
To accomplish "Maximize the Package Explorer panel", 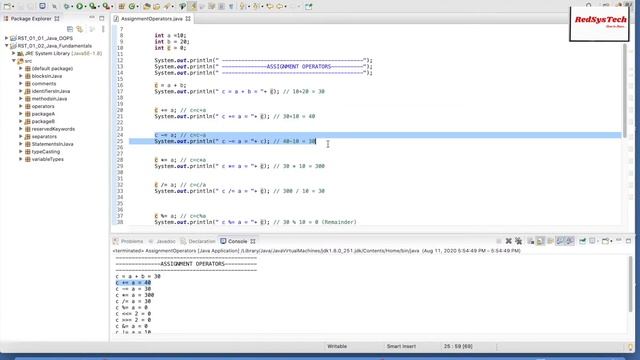I will pos(102,18).
